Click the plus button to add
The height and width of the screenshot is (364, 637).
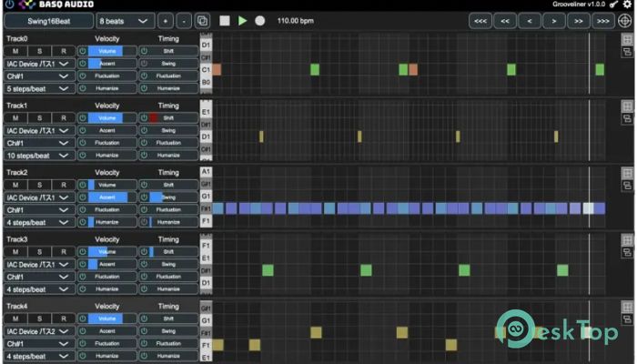pyautogui.click(x=166, y=20)
